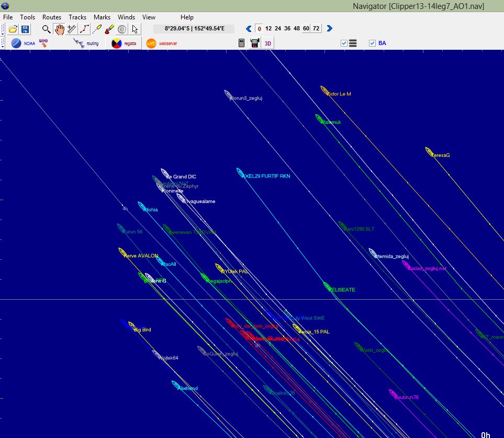Set forecast time to 0 hours
Screen dimensions: 504x438
coord(260,29)
